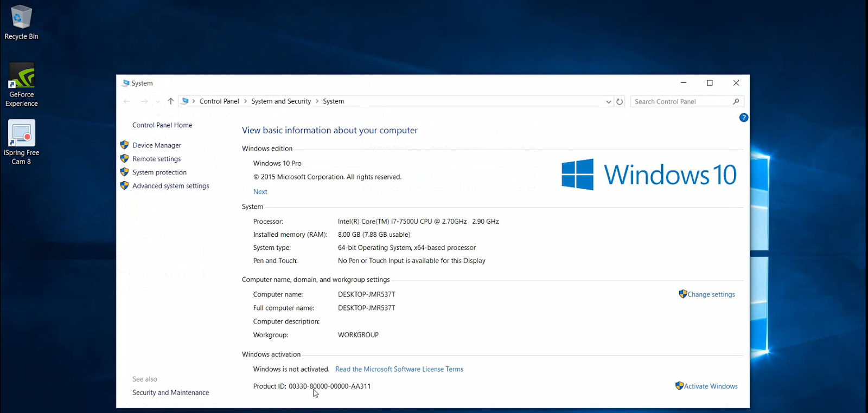Viewport: 868px width, 413px height.
Task: Open the Recycle Bin desktop icon
Action: [x=21, y=23]
